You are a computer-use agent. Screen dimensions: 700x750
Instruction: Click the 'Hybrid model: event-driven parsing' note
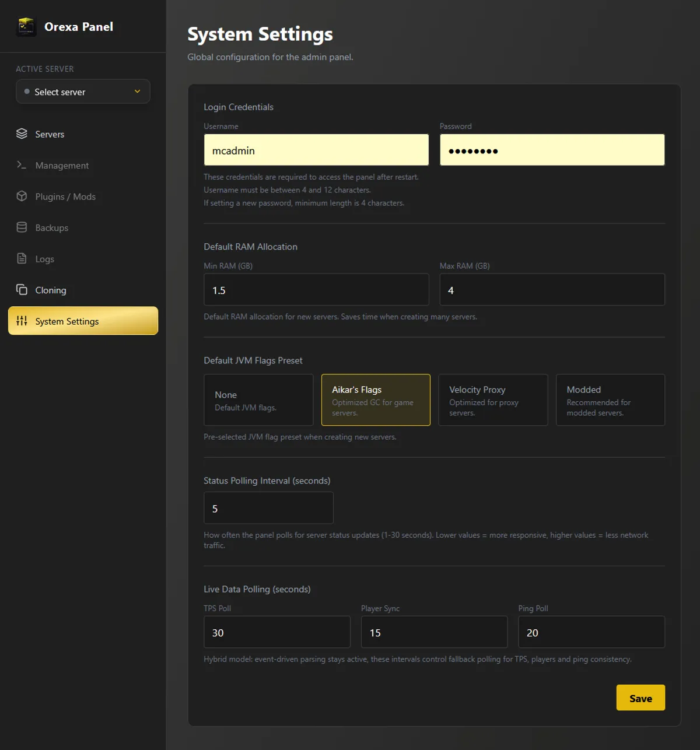click(418, 659)
